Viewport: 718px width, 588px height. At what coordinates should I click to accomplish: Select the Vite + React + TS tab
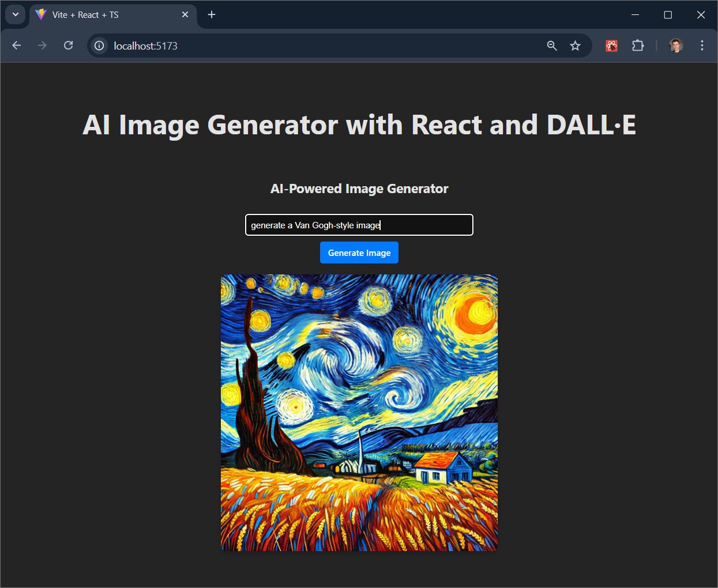[104, 15]
